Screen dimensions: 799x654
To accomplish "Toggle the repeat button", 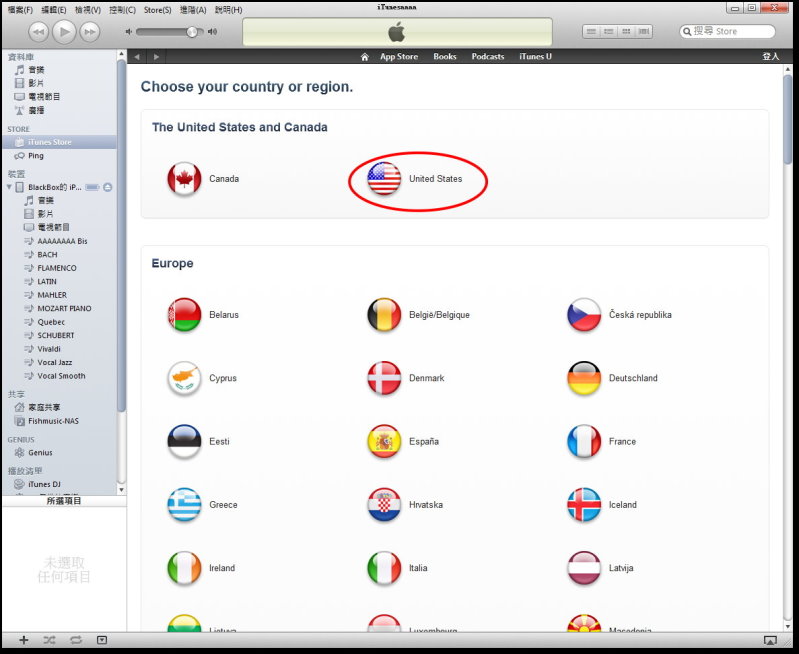I will point(76,640).
